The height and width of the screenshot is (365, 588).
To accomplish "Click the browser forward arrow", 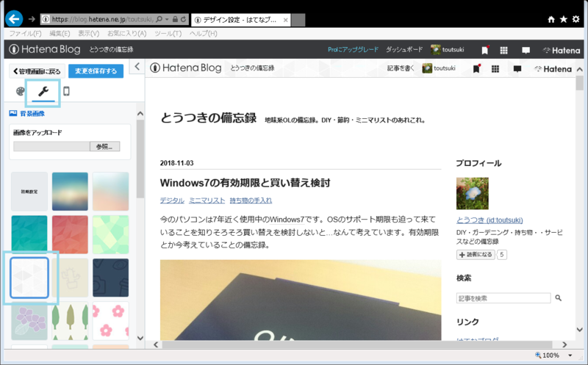I will tap(32, 19).
